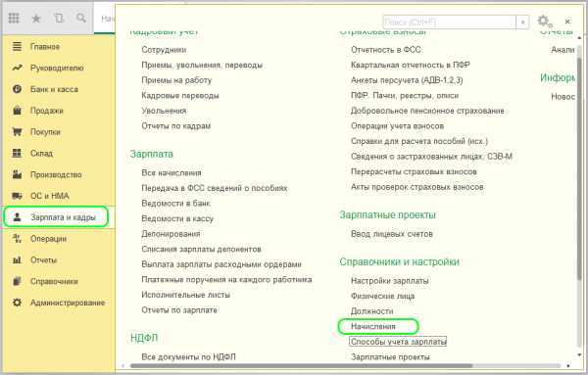
Task: Click the horizontal scrollbar at bottom
Action: coord(302,365)
